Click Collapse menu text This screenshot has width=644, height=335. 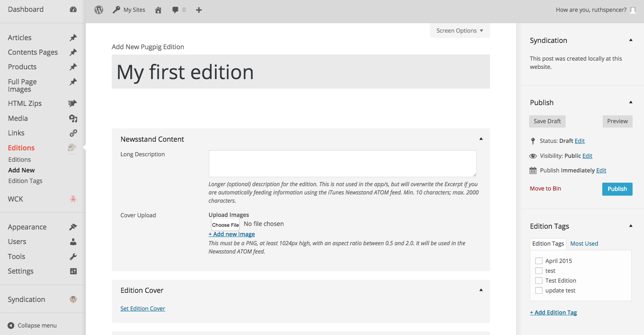point(37,326)
